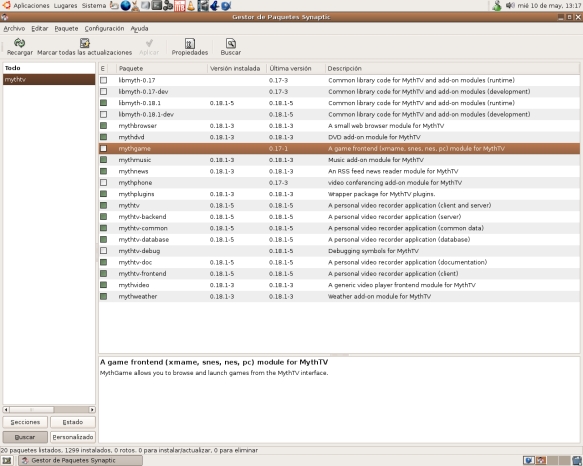Click the Personalizado button
The width and height of the screenshot is (583, 466).
tap(73, 437)
